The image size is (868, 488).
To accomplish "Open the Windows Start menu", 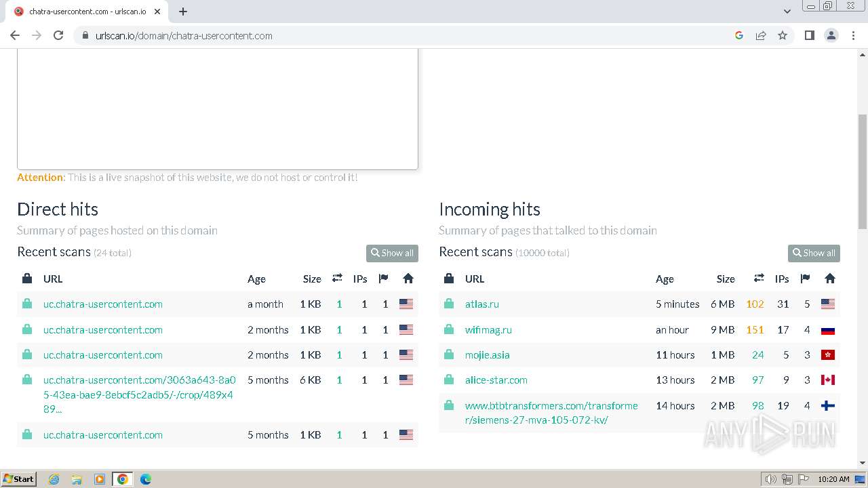I will coord(18,479).
